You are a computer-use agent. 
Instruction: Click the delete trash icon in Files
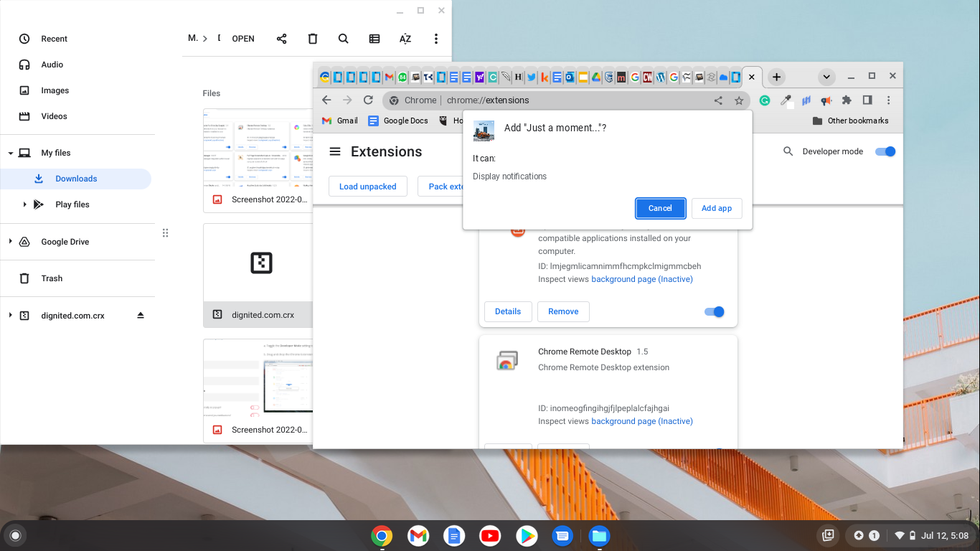(313, 39)
